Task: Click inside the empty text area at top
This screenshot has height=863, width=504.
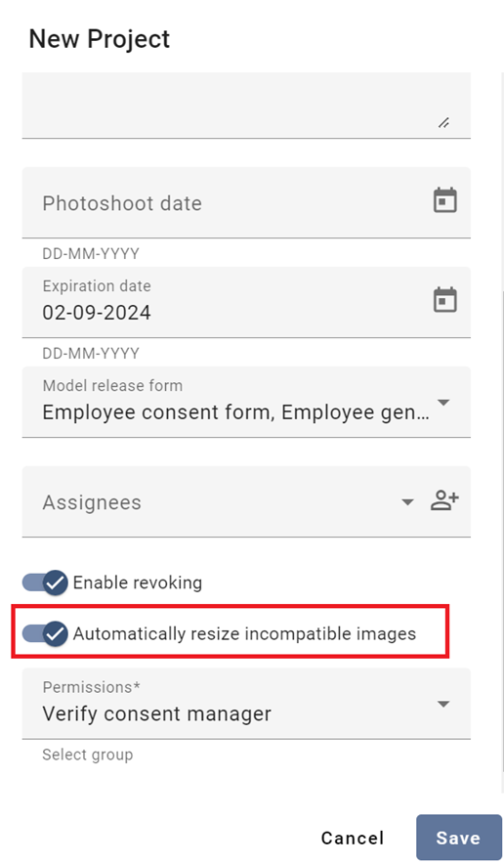Action: (x=246, y=105)
